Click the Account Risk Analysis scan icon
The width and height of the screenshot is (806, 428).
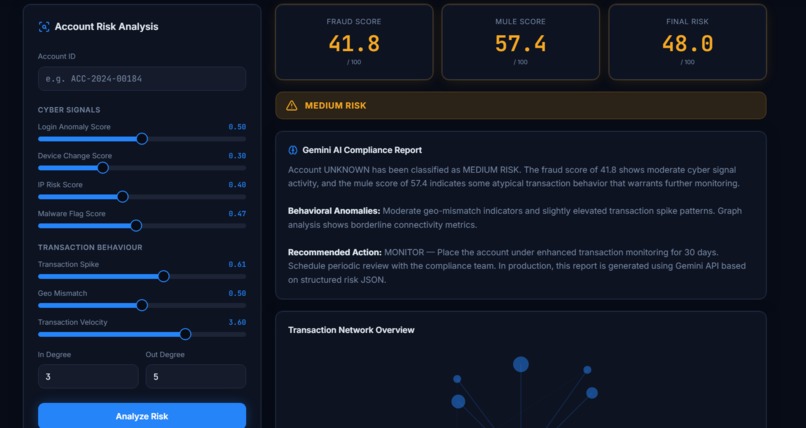[x=44, y=27]
